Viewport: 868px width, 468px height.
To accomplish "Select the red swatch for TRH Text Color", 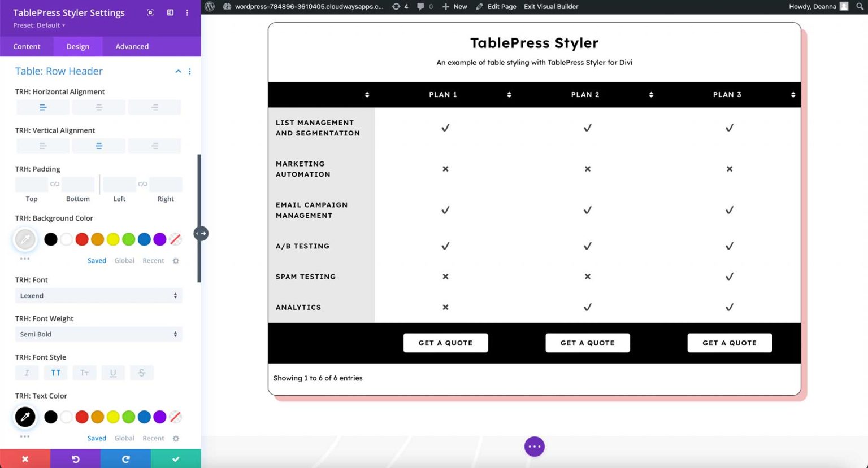I will (x=81, y=417).
